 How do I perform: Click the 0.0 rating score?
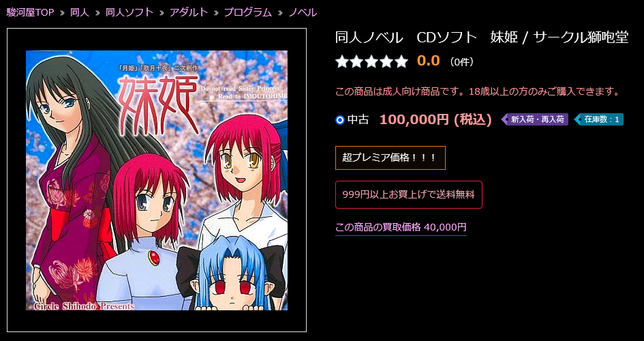(429, 61)
